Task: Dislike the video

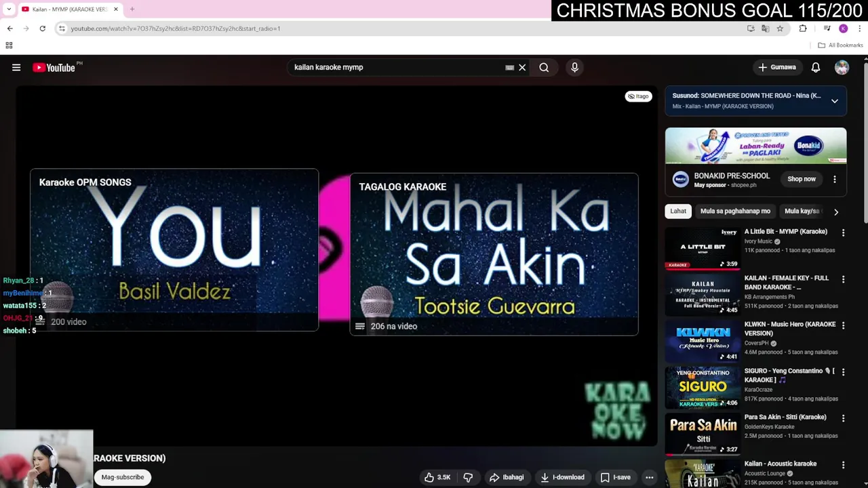Action: point(468,477)
